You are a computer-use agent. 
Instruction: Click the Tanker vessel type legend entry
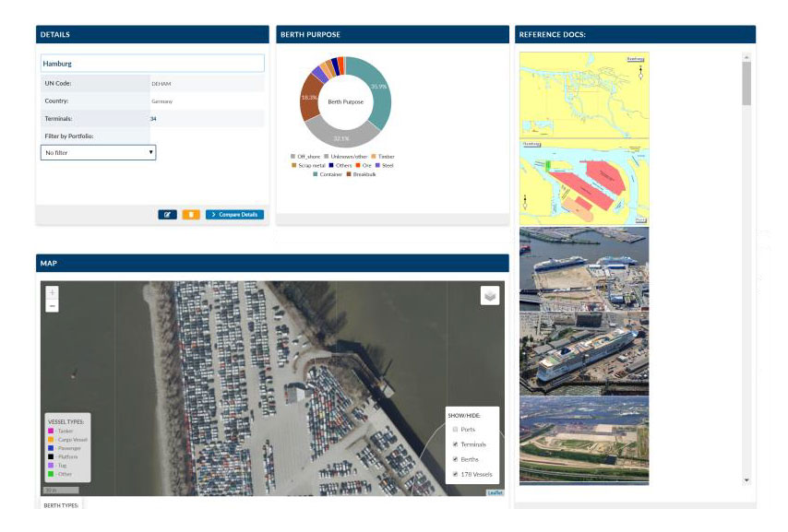[61, 431]
